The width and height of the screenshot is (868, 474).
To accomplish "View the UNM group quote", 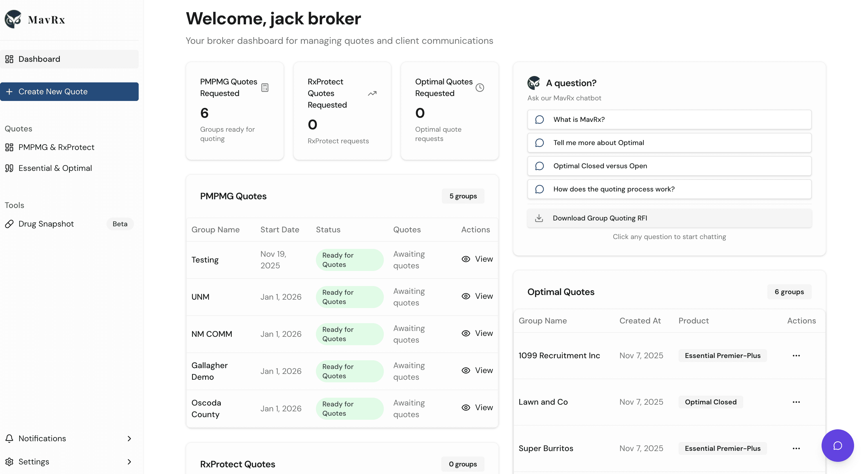I will click(477, 296).
